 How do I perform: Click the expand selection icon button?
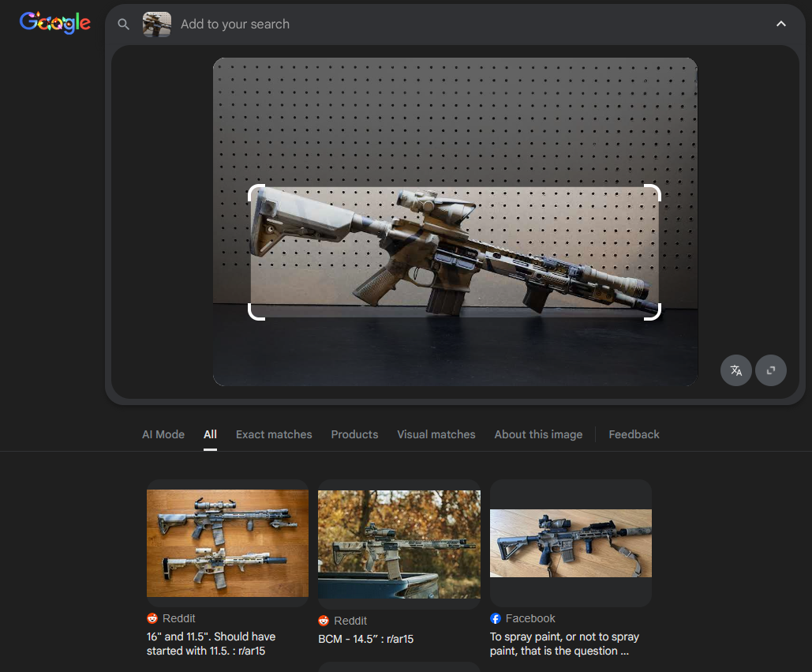(770, 370)
